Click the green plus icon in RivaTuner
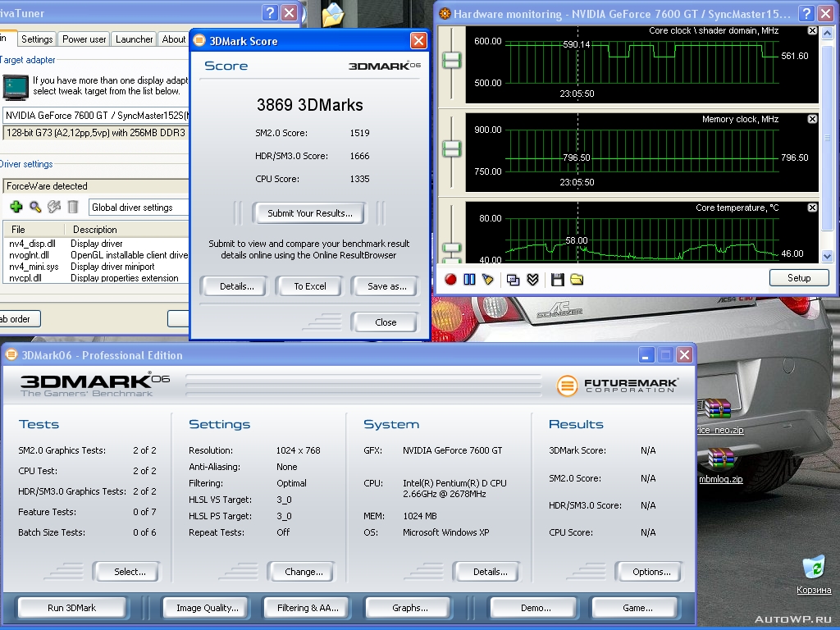Image resolution: width=840 pixels, height=630 pixels. [16, 207]
